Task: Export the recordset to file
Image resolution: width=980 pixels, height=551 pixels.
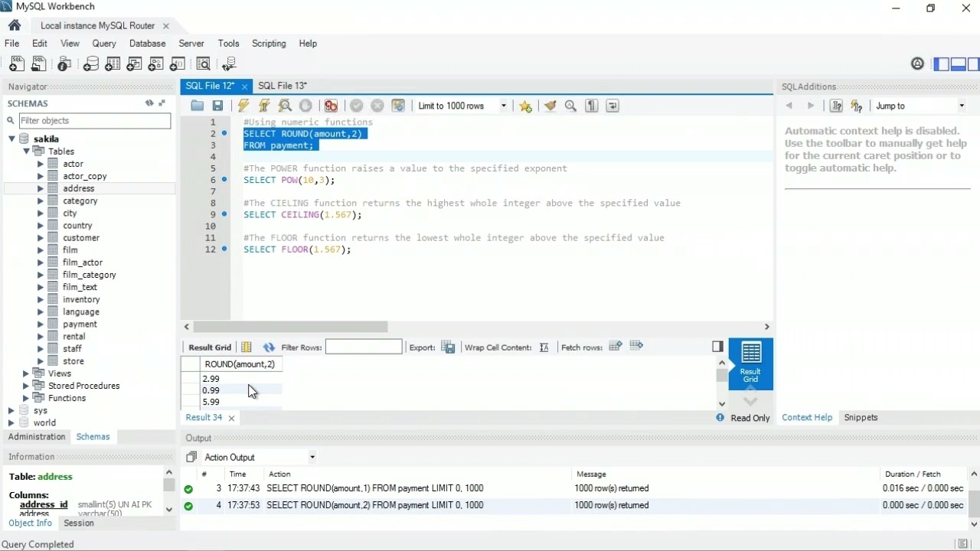Action: tap(449, 347)
